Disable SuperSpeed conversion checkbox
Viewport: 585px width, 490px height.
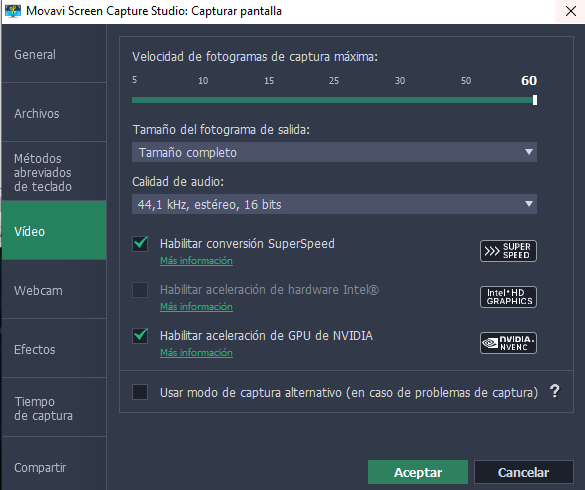(140, 244)
